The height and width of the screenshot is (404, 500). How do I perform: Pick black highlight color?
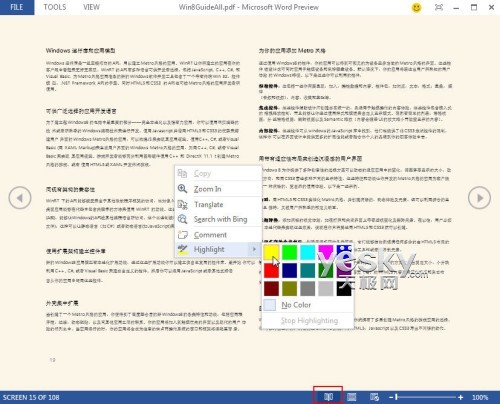click(344, 288)
